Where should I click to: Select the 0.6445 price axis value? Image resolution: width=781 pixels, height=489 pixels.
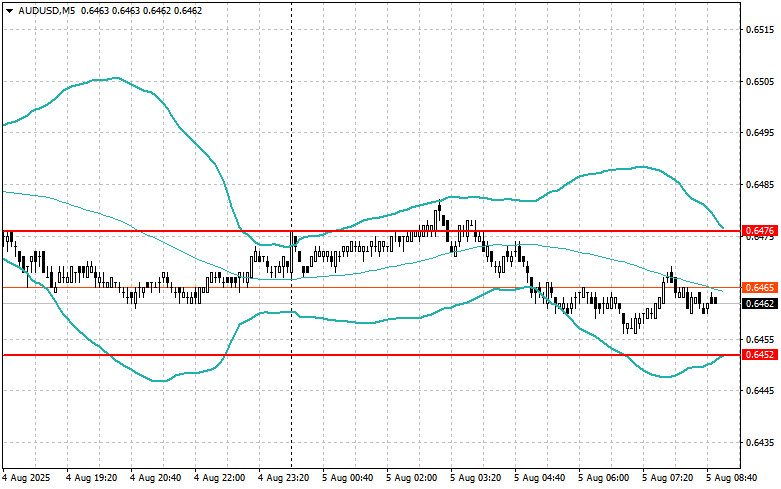click(761, 391)
